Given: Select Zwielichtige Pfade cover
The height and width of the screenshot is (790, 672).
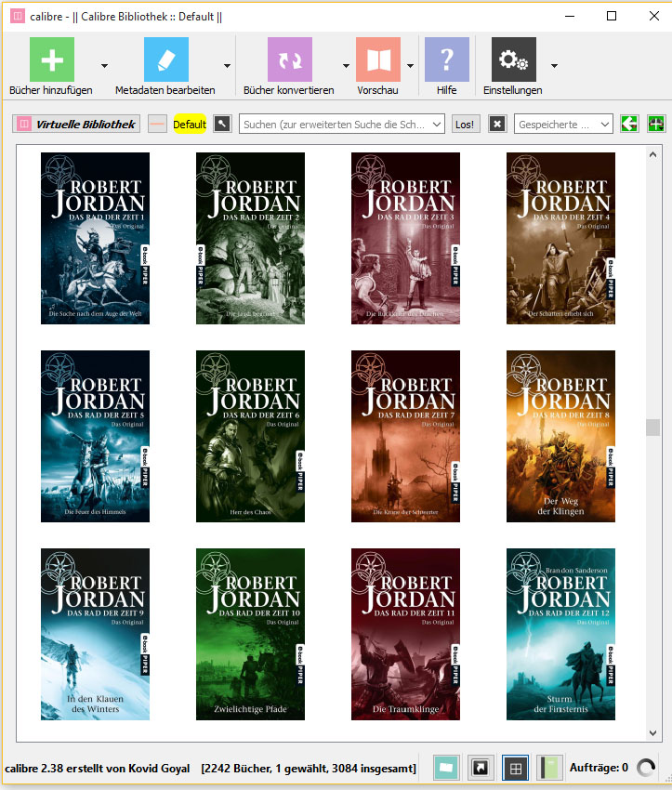Looking at the screenshot, I should [250, 634].
